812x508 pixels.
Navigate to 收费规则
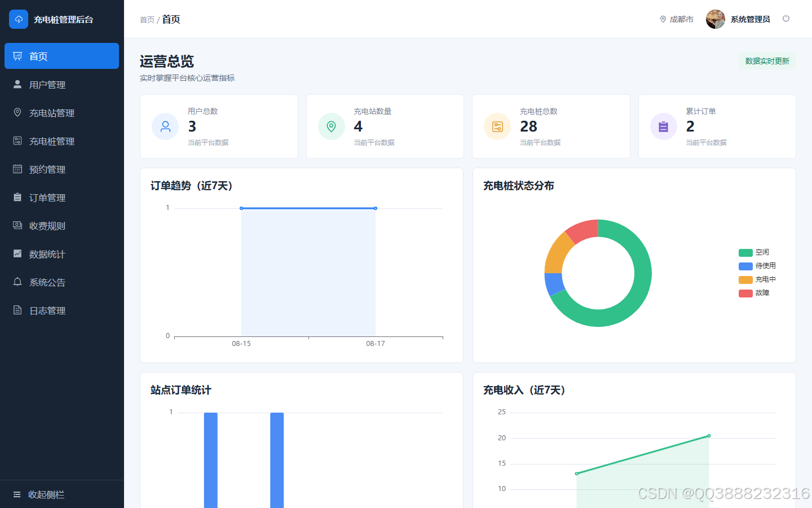coord(61,225)
